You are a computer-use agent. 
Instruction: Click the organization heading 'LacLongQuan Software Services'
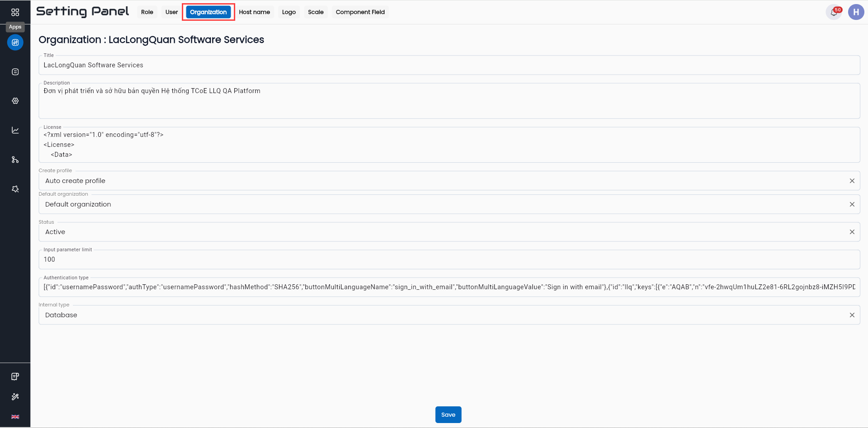(186, 40)
